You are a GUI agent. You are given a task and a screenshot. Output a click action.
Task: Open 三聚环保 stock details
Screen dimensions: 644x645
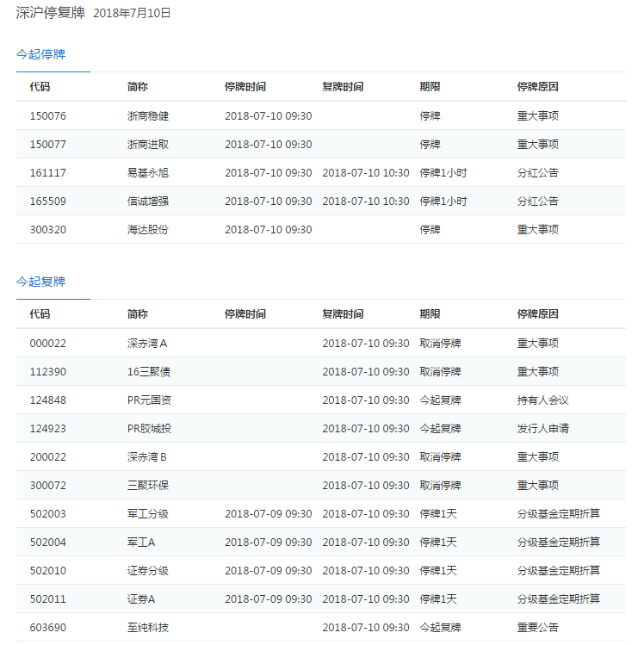click(147, 486)
